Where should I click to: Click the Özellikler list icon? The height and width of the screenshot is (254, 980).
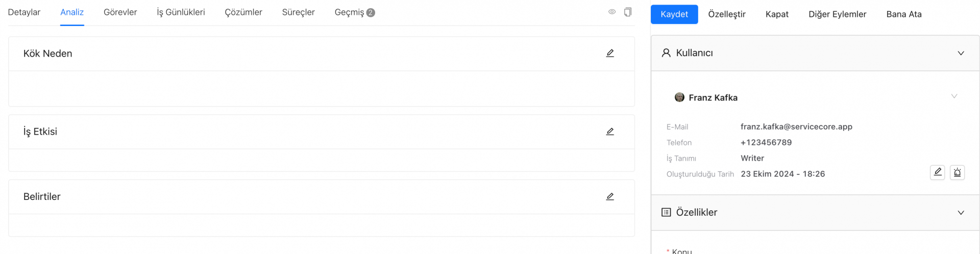pyautogui.click(x=666, y=212)
